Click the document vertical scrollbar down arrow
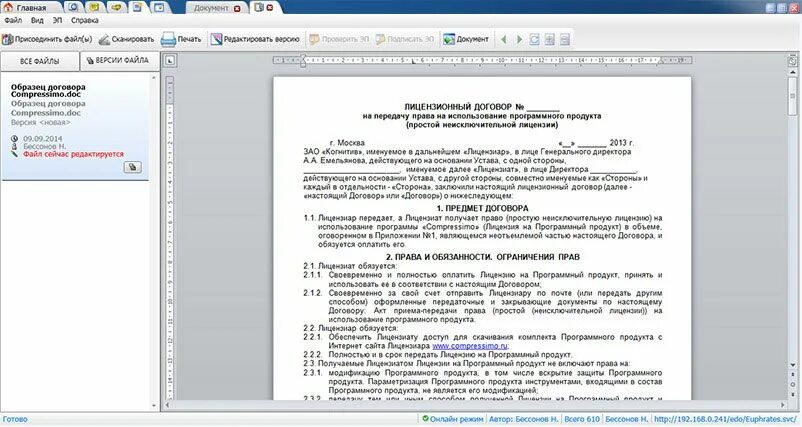Viewport: 802px width, 427px height. point(792,365)
